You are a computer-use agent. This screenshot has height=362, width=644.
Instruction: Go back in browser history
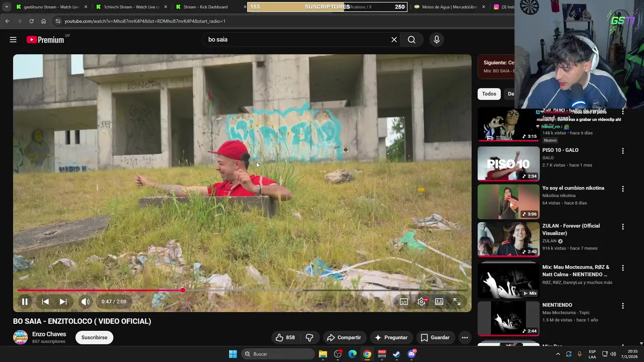(7, 21)
